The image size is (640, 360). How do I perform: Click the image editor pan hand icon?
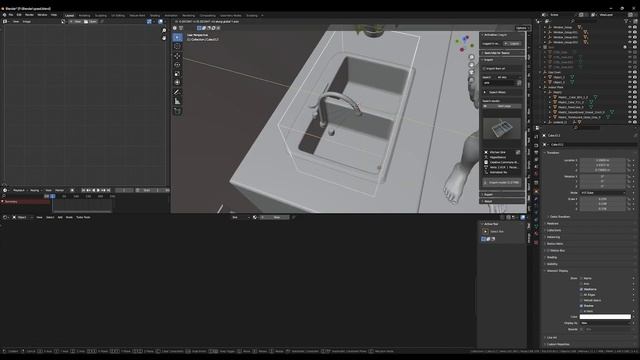click(164, 38)
